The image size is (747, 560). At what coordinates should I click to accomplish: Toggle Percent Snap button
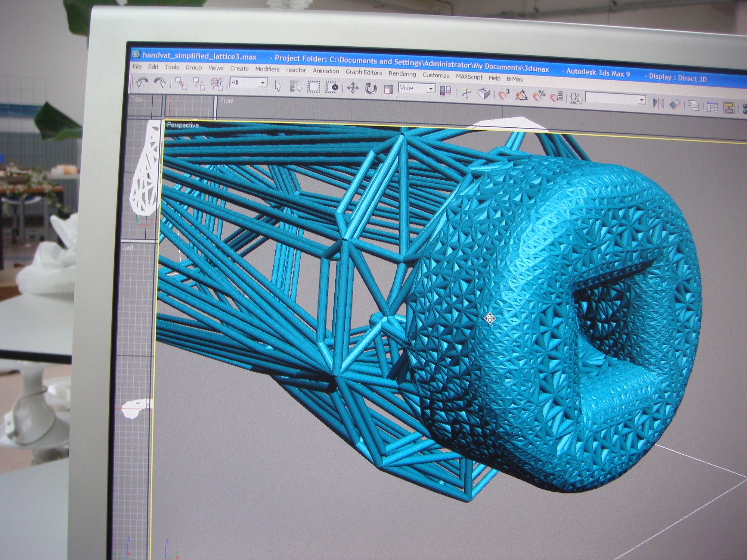click(x=539, y=97)
